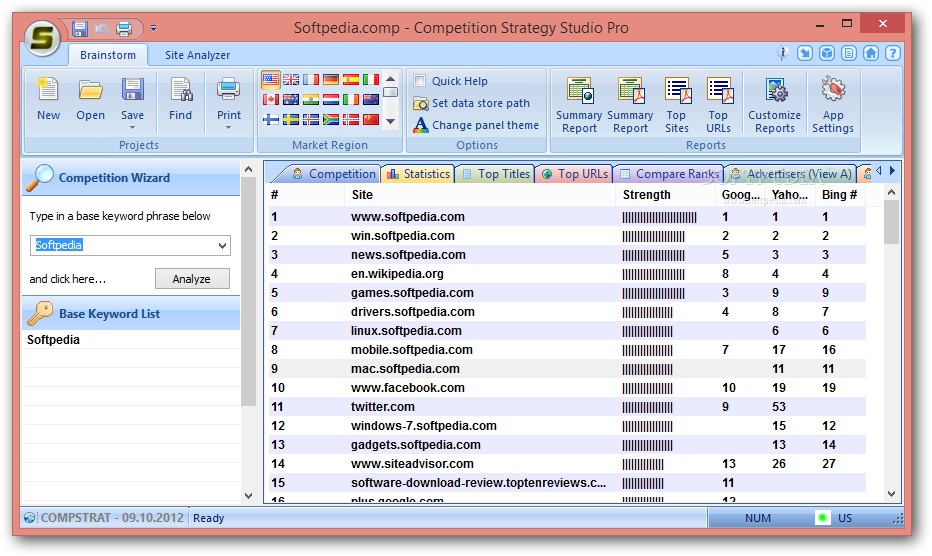
Task: Switch to the Brainstorm ribbon tab
Action: tap(108, 55)
